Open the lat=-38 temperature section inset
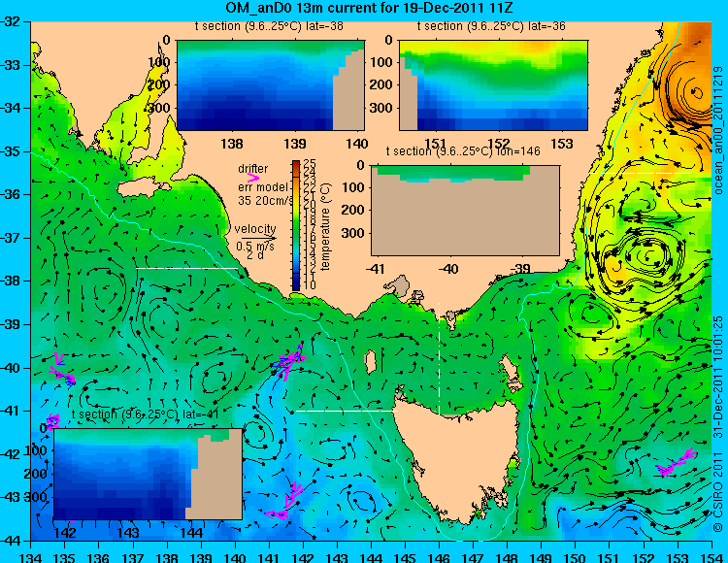728x563 pixels. tap(271, 85)
